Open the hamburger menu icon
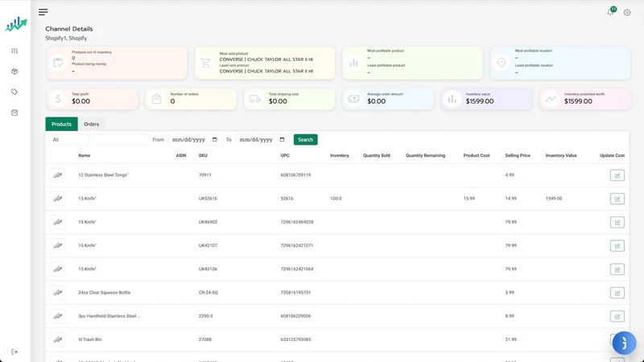The height and width of the screenshot is (362, 644). (x=43, y=12)
